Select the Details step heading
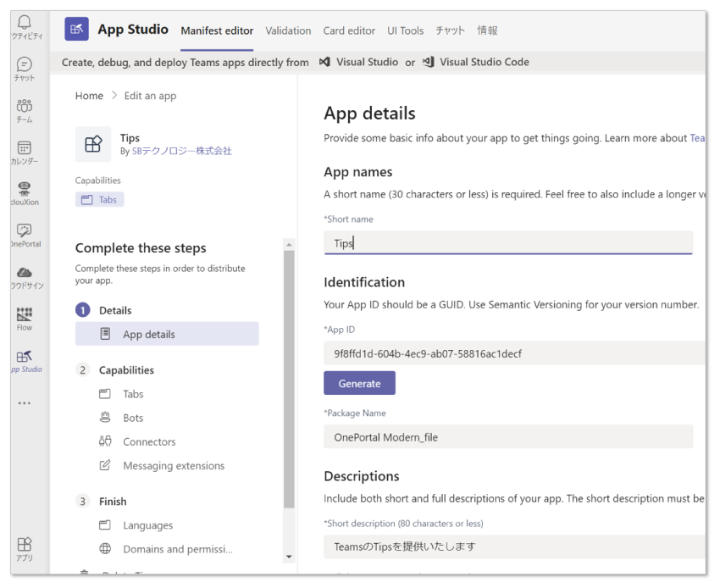Screen dimensions: 720x588 pos(115,311)
